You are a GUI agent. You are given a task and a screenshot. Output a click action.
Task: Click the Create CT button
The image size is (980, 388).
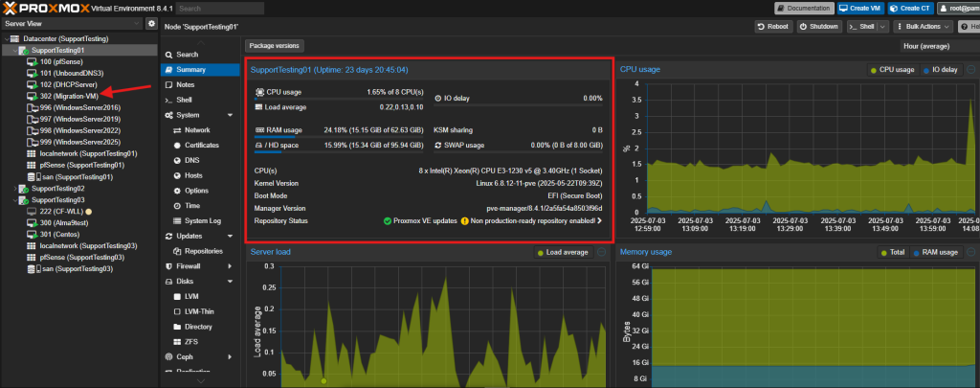(x=910, y=8)
